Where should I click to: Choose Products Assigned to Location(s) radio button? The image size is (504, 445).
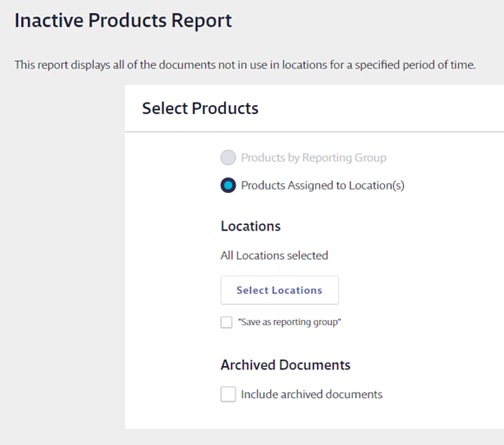[228, 185]
